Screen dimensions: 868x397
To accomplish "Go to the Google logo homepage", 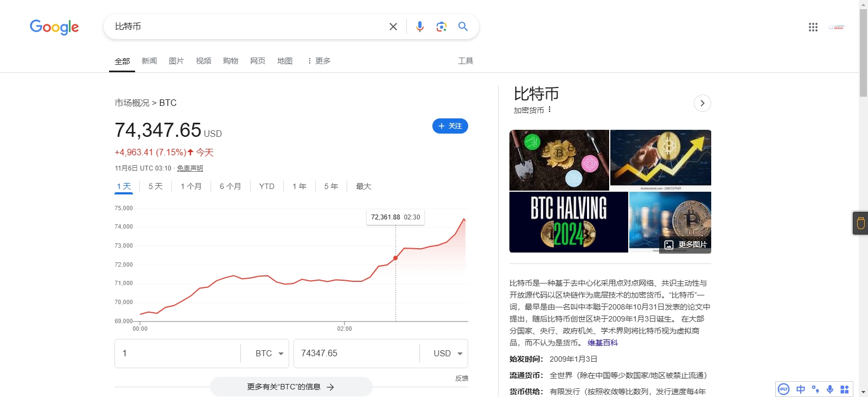I will (x=54, y=27).
